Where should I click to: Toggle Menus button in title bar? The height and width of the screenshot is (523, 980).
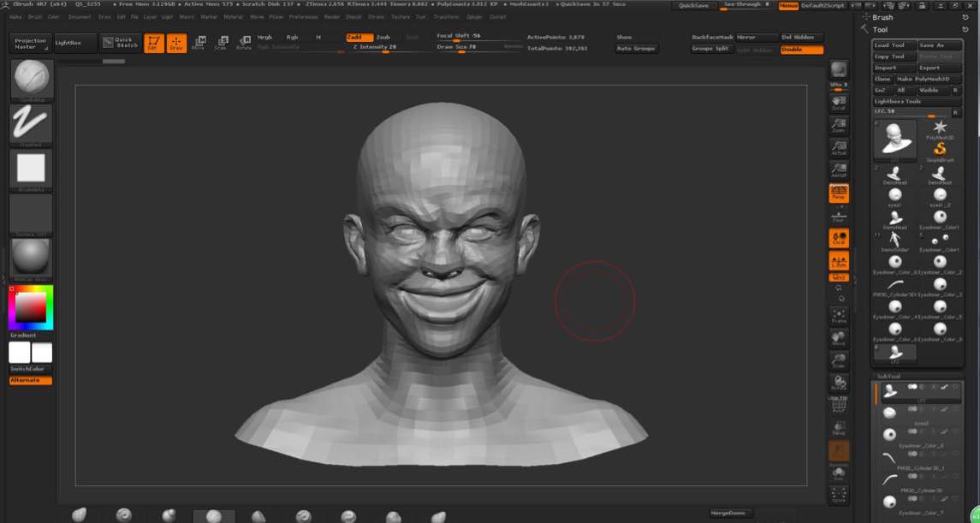(788, 6)
